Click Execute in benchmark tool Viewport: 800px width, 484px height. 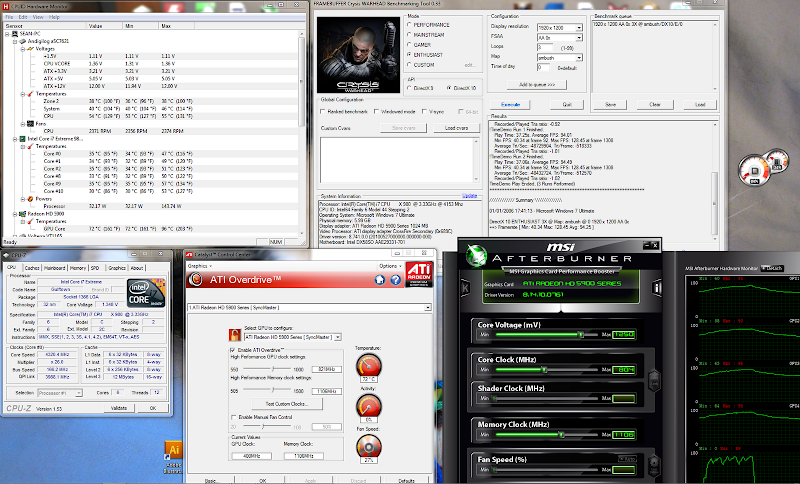[x=510, y=105]
